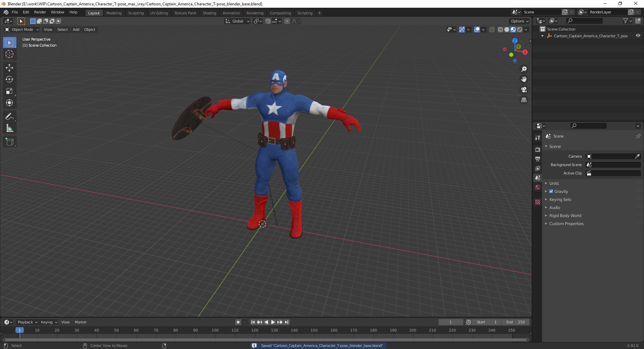Select the Add Cube tool
644x349 pixels.
point(9,142)
